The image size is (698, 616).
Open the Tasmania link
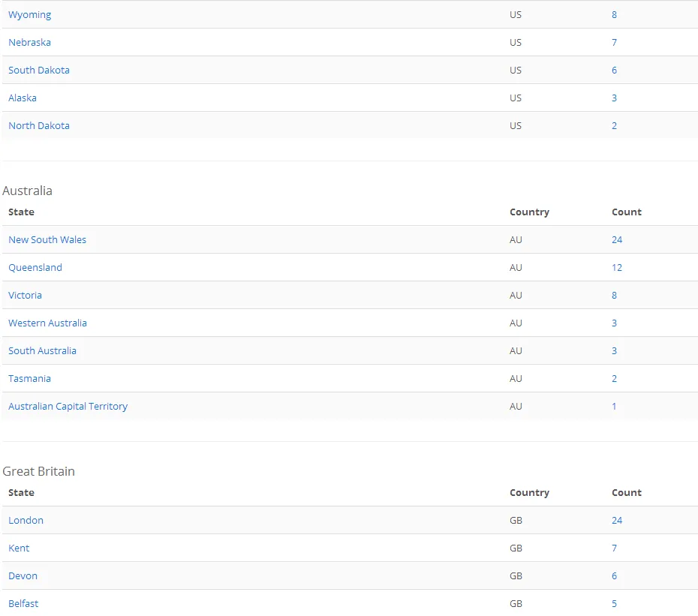point(29,379)
